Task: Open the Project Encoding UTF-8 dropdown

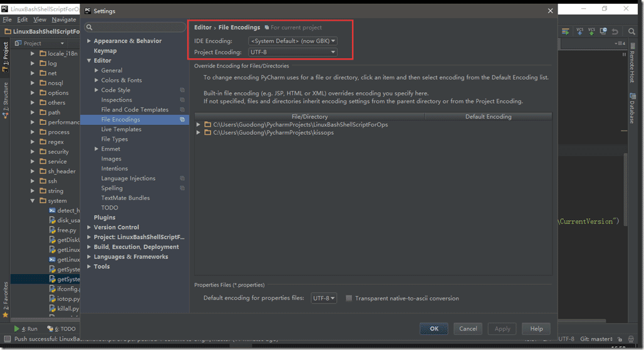Action: coord(293,52)
